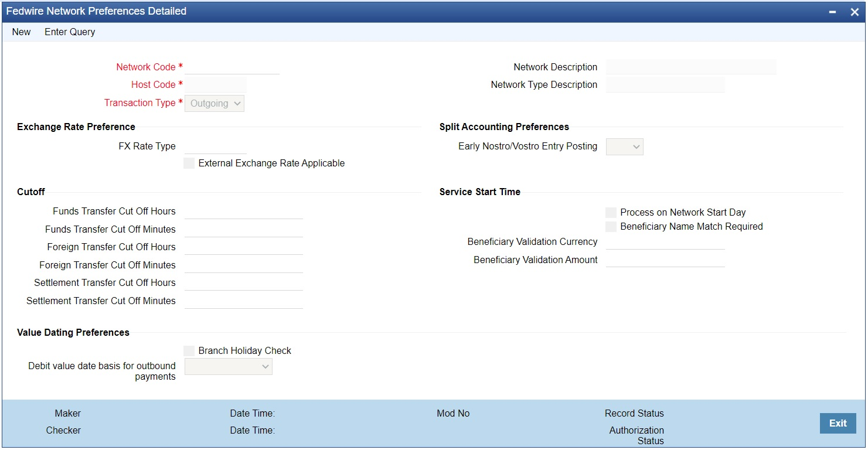This screenshot has width=868, height=450.
Task: Click Funds Transfer Cut Off Minutes field
Action: (244, 229)
